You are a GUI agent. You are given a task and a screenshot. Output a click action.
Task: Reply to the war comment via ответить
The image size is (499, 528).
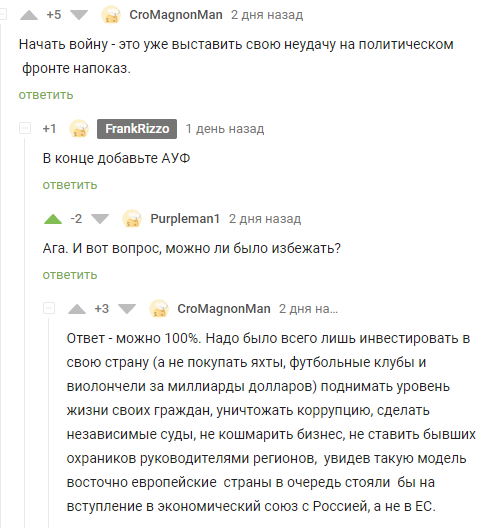click(46, 95)
